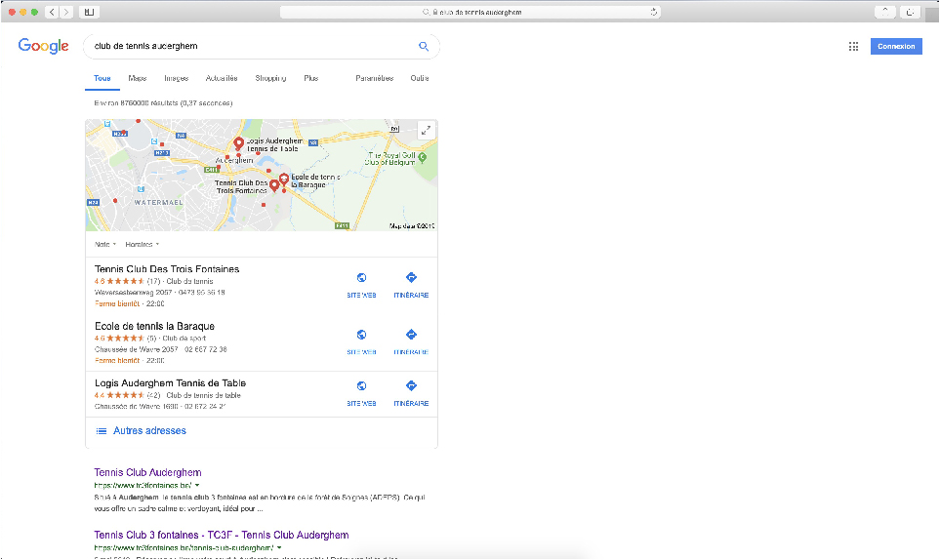Viewport: 940px width, 560px height.
Task: Switch to the Maps tab
Action: pyautogui.click(x=138, y=78)
